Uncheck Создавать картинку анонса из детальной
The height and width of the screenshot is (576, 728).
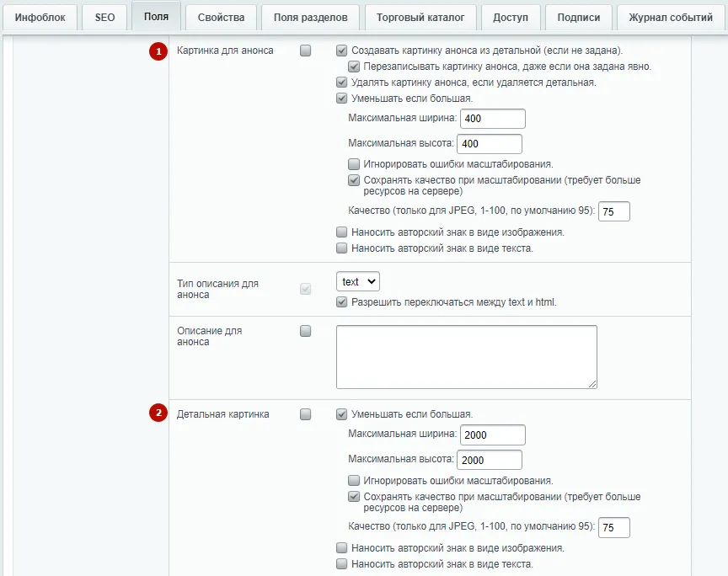(342, 51)
